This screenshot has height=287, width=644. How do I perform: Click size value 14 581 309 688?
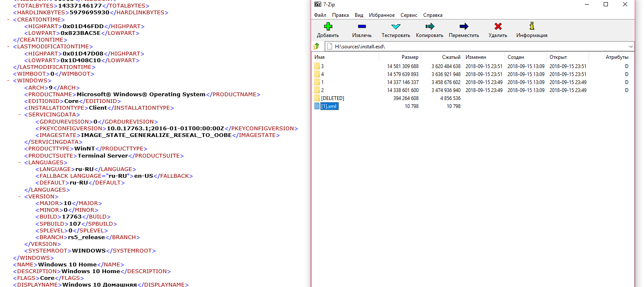403,66
